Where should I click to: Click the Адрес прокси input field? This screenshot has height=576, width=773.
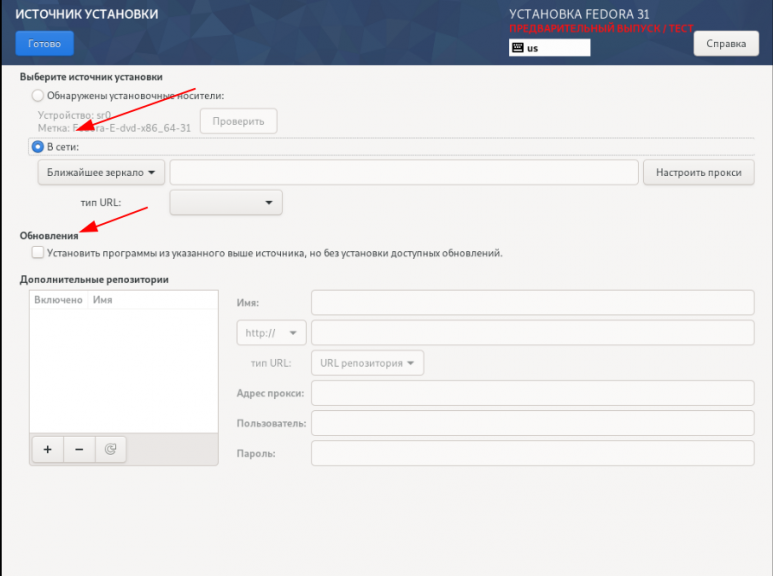[x=532, y=393]
